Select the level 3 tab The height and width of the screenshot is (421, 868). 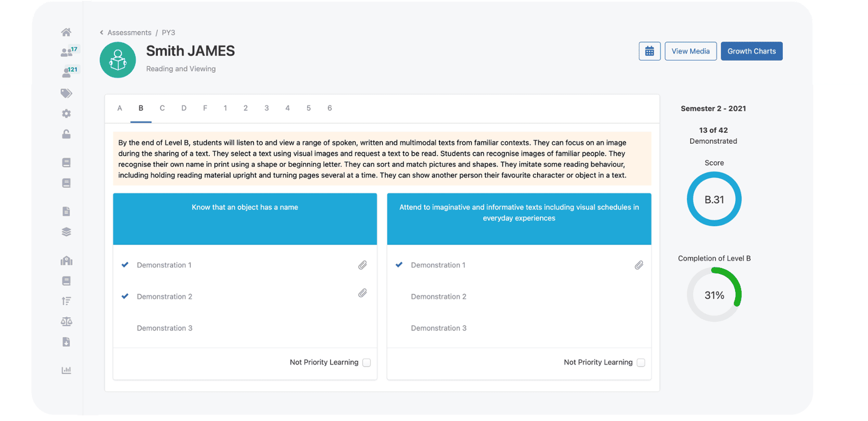[266, 108]
